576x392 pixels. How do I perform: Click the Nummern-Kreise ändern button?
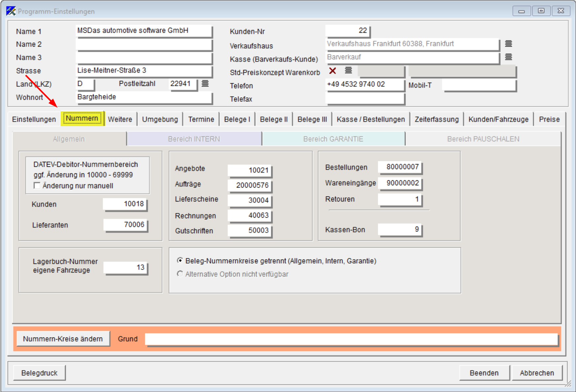63,339
